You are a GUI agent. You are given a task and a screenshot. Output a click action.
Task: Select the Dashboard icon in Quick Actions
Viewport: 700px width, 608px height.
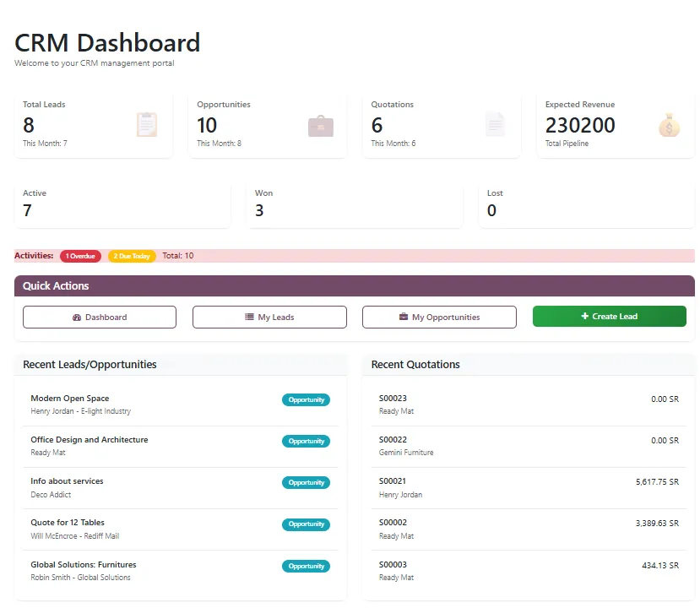coord(75,316)
